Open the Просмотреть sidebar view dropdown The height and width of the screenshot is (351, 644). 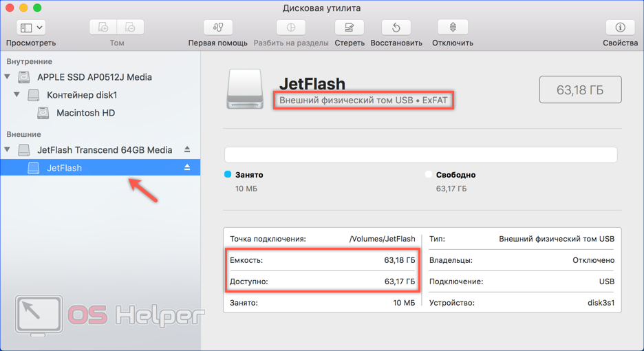coord(31,28)
